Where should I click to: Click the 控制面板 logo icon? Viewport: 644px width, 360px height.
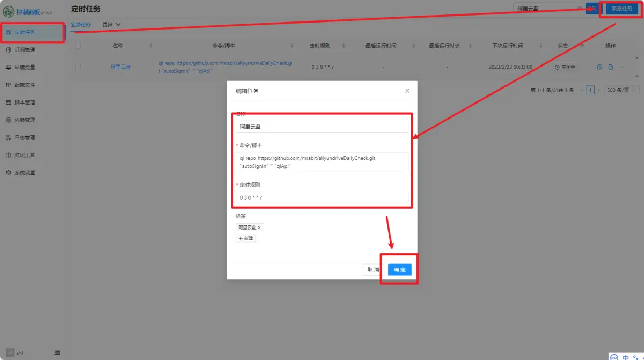(9, 11)
